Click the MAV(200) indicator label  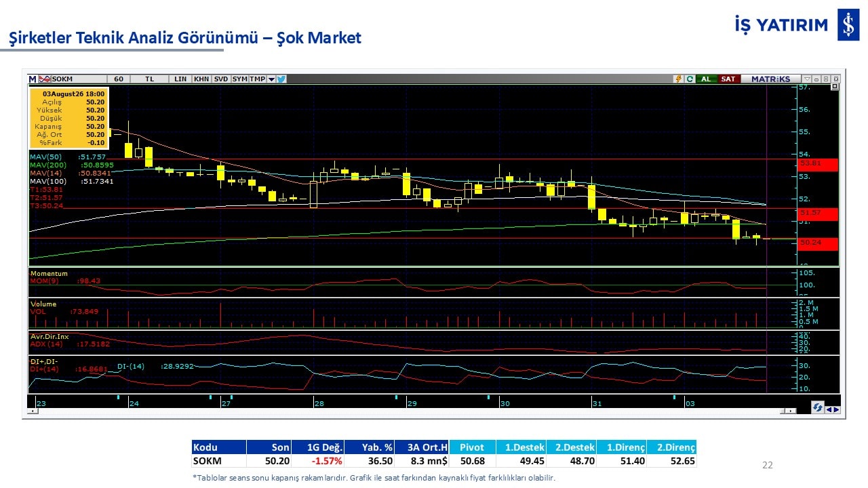point(71,165)
